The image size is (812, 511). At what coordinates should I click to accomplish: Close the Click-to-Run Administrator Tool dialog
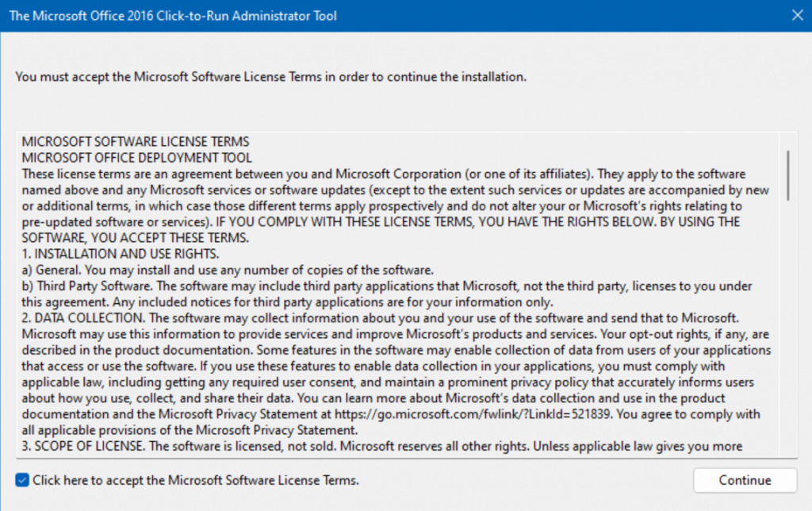pyautogui.click(x=798, y=16)
